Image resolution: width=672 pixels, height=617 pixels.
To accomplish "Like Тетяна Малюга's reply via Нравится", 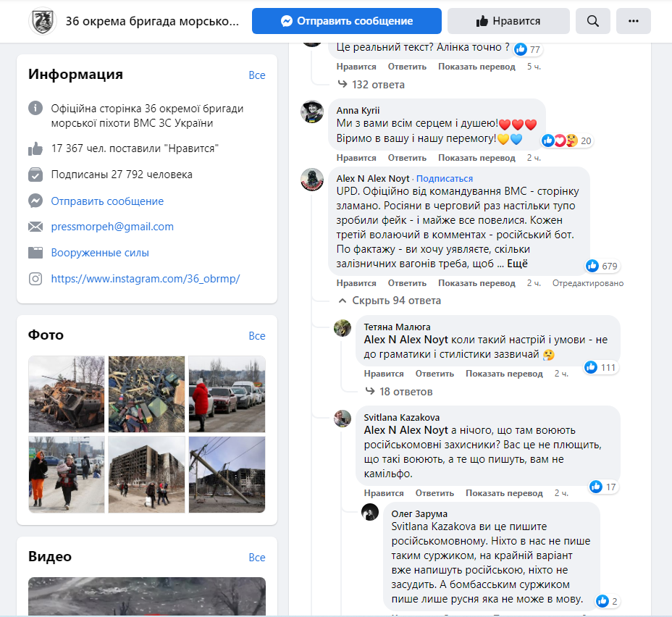I will tap(384, 374).
